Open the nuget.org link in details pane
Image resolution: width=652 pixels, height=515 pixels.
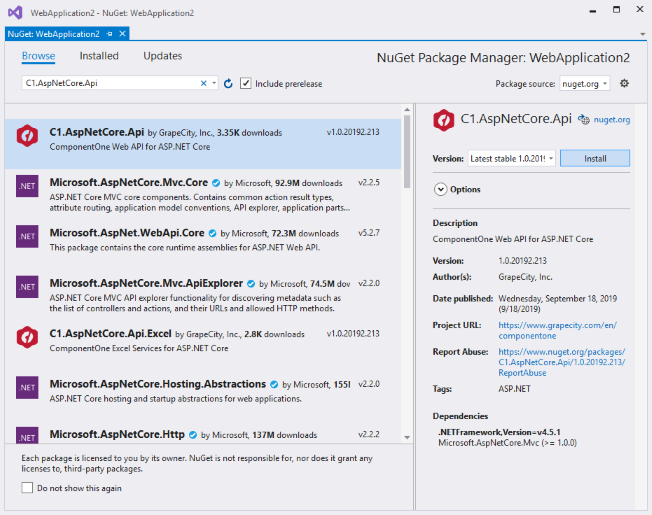point(612,120)
